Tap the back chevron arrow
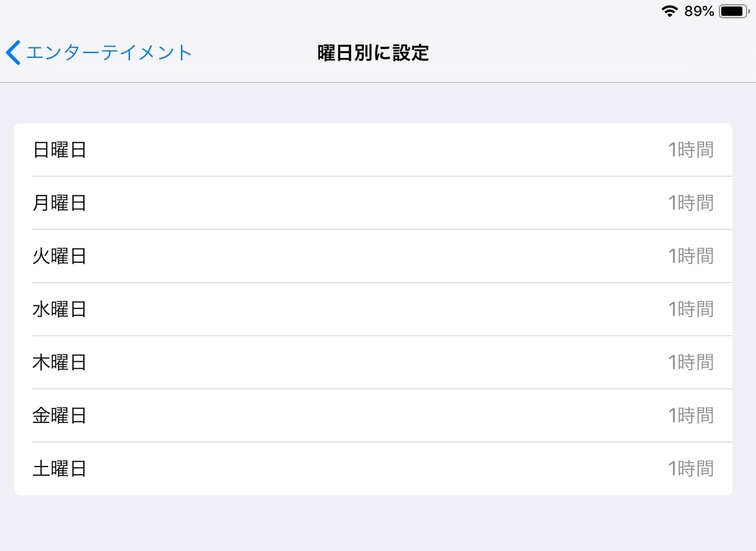 (13, 52)
